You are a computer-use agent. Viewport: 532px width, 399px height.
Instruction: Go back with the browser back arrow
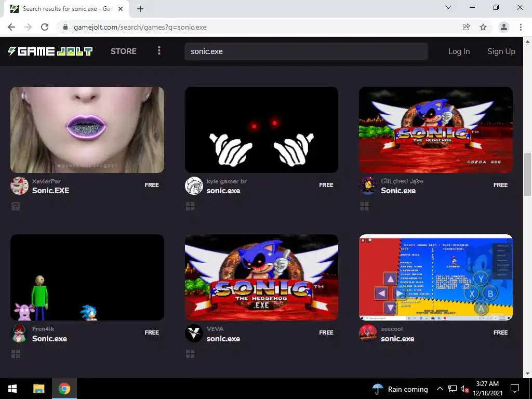click(11, 27)
